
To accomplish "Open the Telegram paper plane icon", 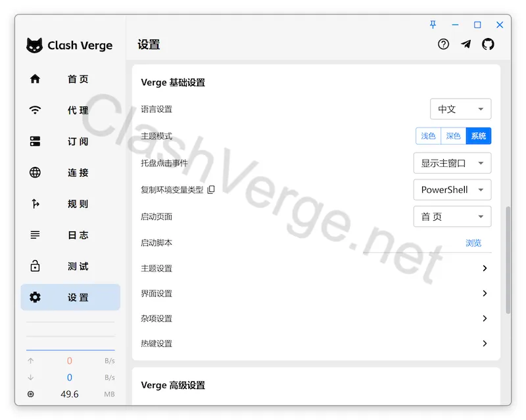I will 466,44.
